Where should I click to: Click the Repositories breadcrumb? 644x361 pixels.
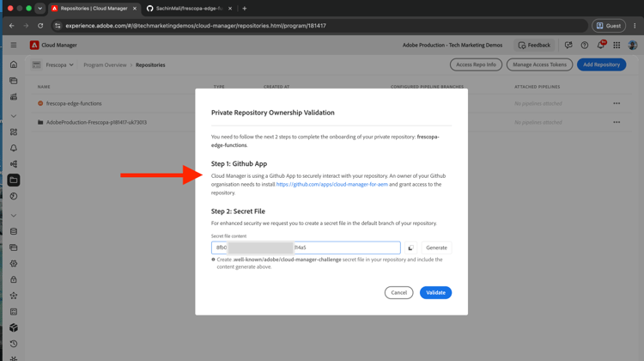150,65
